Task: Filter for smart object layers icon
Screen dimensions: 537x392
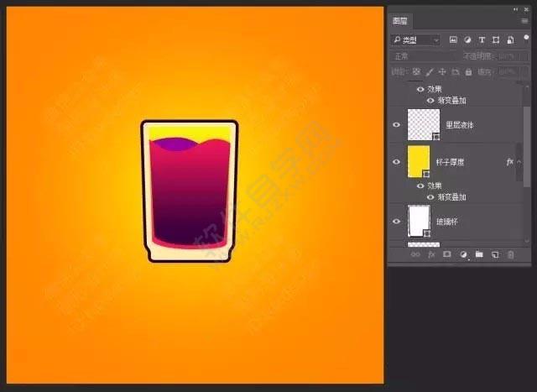Action: click(510, 39)
